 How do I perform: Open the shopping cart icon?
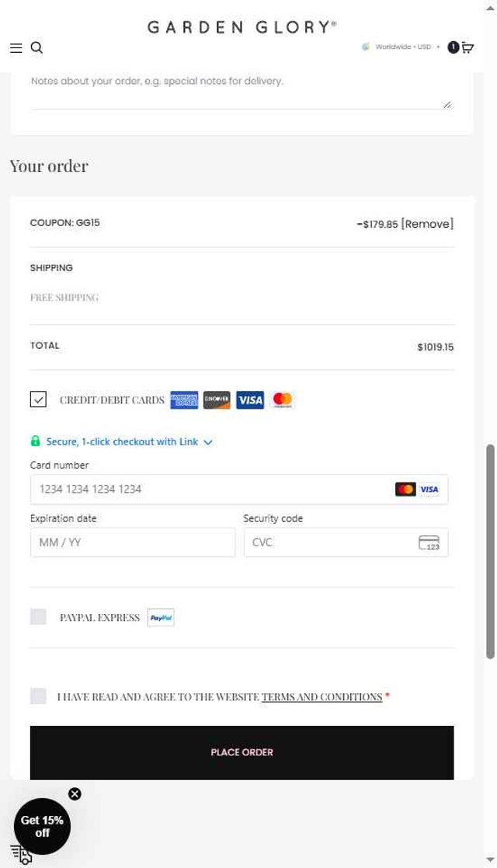(467, 47)
